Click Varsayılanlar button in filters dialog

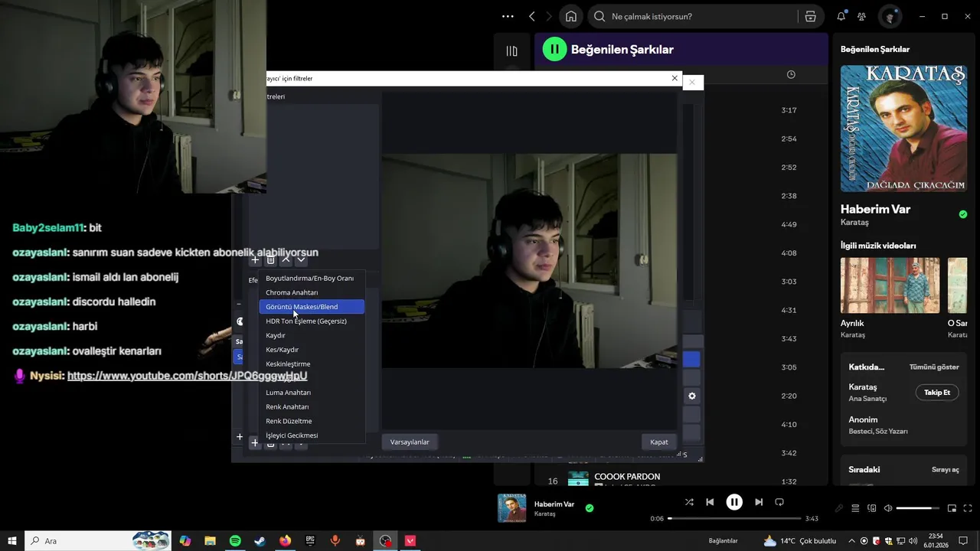pos(410,442)
